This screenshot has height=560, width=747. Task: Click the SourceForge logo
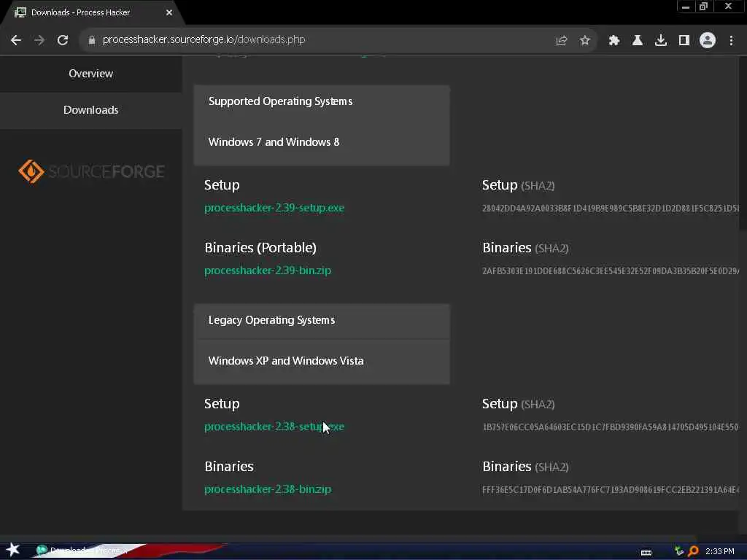coord(91,171)
